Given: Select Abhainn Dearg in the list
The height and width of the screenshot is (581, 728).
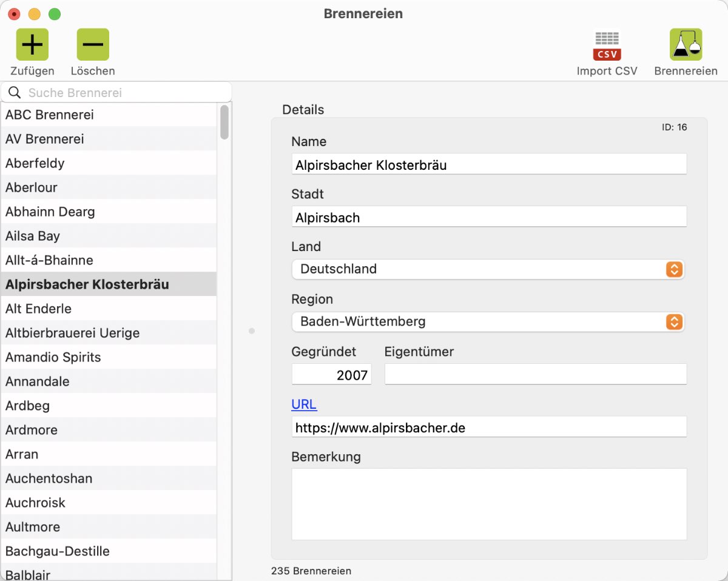Looking at the screenshot, I should click(109, 212).
